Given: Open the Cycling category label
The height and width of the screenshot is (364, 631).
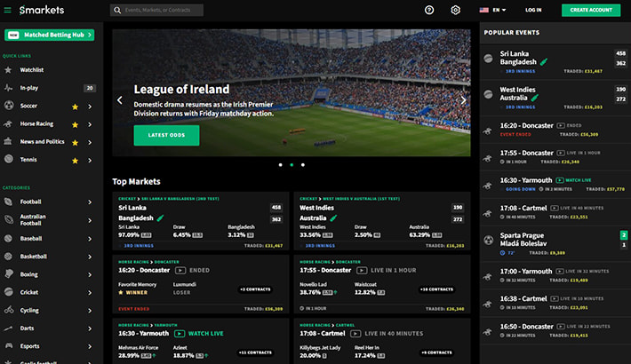Looking at the screenshot, I should pos(29,310).
